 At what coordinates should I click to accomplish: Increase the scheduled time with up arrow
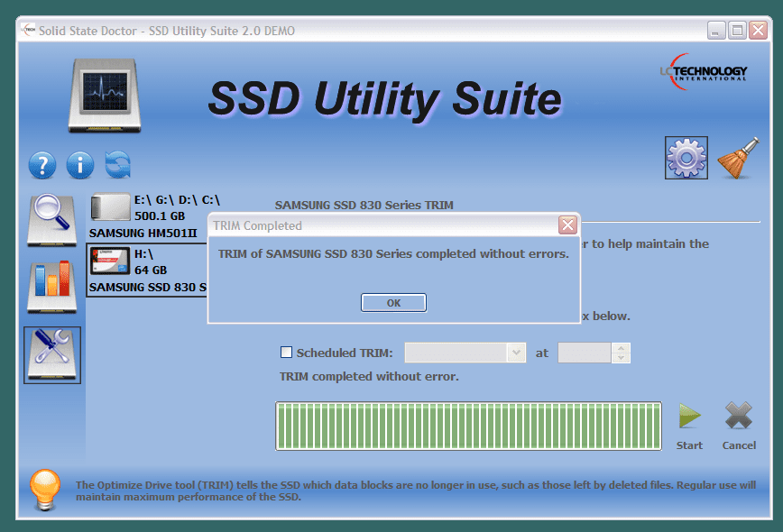[621, 348]
